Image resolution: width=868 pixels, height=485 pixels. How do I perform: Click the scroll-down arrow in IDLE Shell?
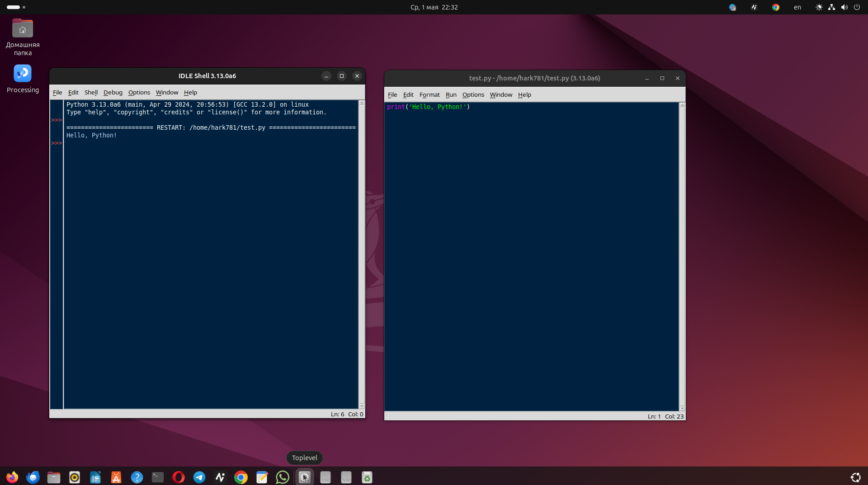(x=362, y=406)
